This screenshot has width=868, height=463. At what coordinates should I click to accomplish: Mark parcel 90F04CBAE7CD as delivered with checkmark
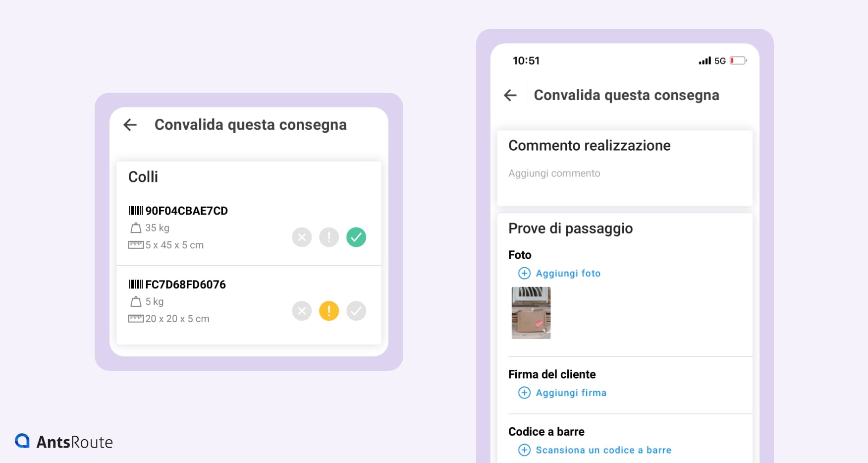click(356, 237)
